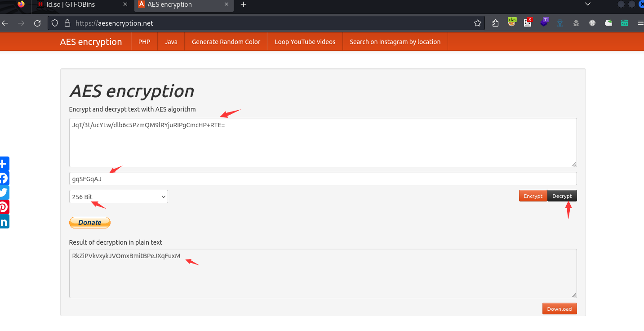The width and height of the screenshot is (644, 331).
Task: Click the Firefox logo at top left
Action: click(x=21, y=4)
